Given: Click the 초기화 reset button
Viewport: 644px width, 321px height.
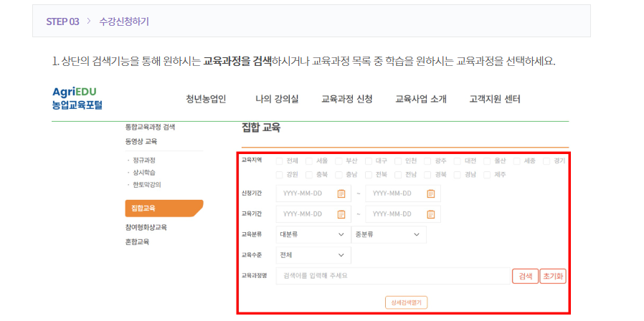Looking at the screenshot, I should [553, 276].
